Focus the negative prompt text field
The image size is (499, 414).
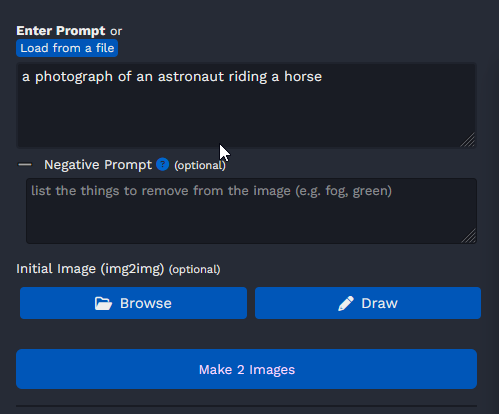pyautogui.click(x=251, y=211)
